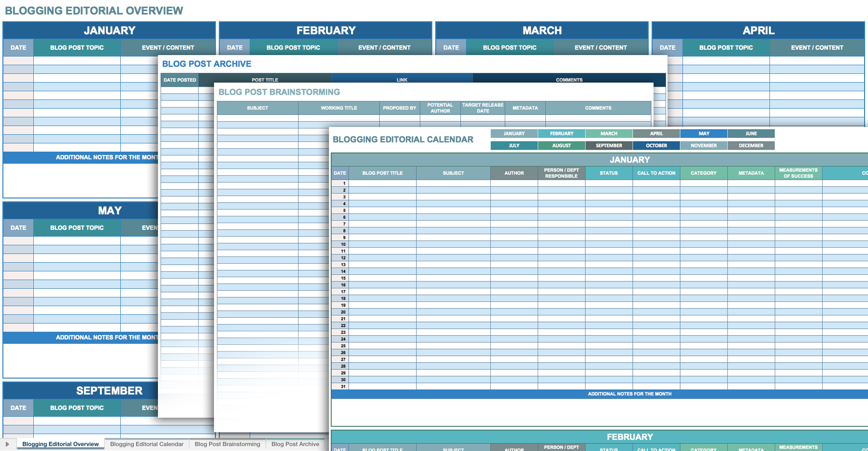Click the Date header under overview March
The image size is (868, 451).
(x=451, y=48)
